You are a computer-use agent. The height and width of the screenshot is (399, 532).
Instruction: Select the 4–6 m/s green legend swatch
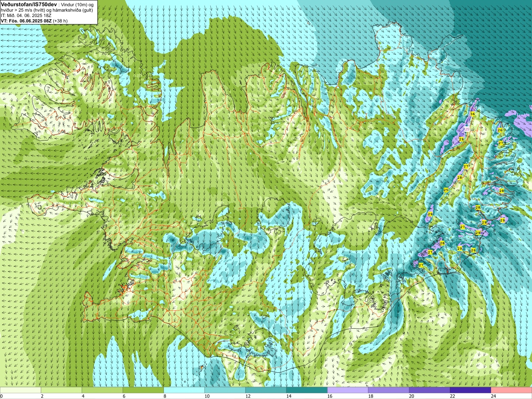(102, 390)
